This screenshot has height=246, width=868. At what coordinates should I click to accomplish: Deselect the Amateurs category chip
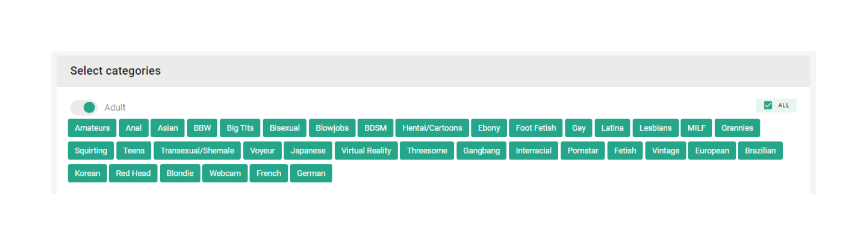point(92,128)
